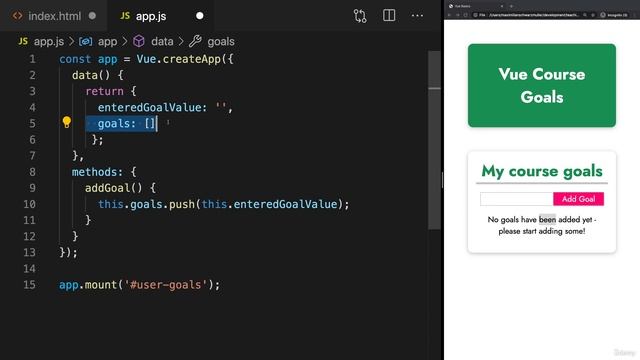640x360 pixels.
Task: Click the My course goals heading
Action: pos(542,171)
